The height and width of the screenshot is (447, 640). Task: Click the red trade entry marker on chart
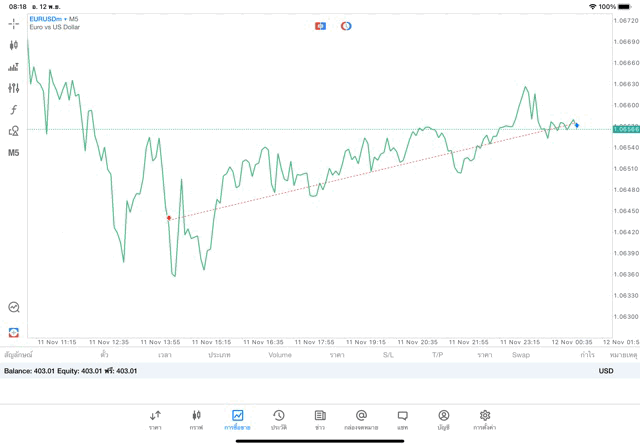tap(169, 217)
